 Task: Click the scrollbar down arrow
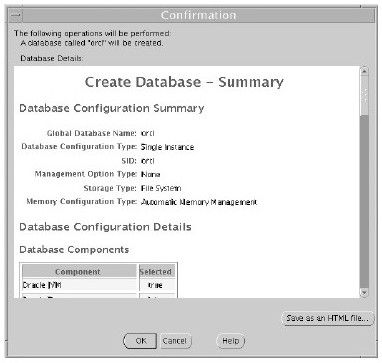click(364, 292)
